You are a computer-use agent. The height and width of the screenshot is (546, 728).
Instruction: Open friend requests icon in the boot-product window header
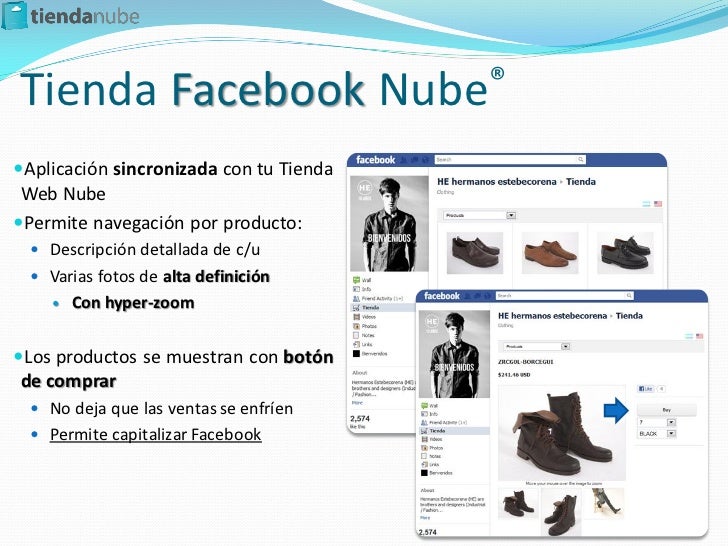468,296
